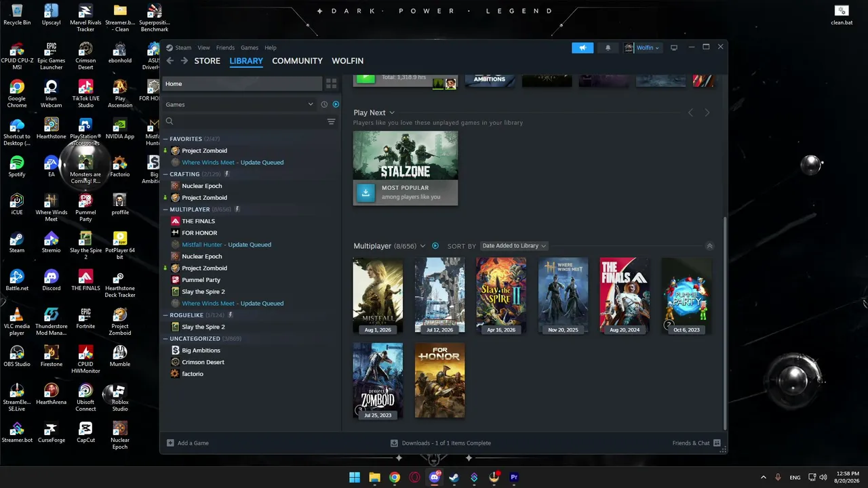Open the WOLFIN profile tab

tap(348, 61)
